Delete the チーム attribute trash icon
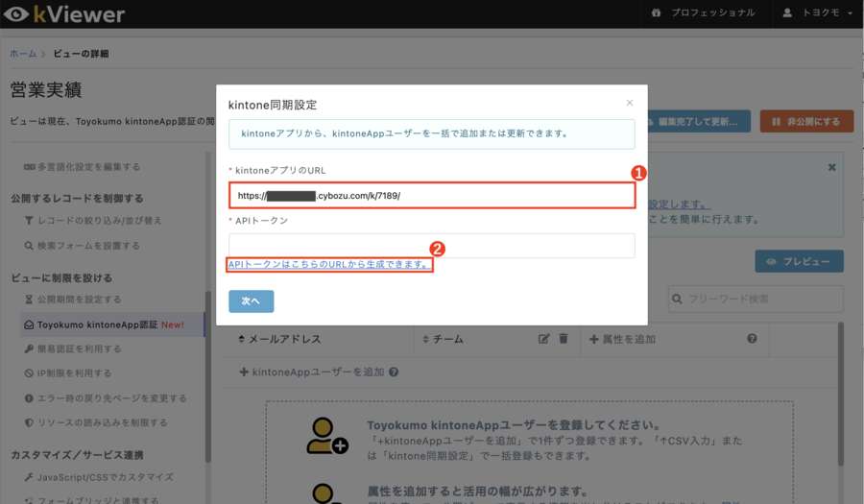The width and height of the screenshot is (864, 504). pos(564,339)
